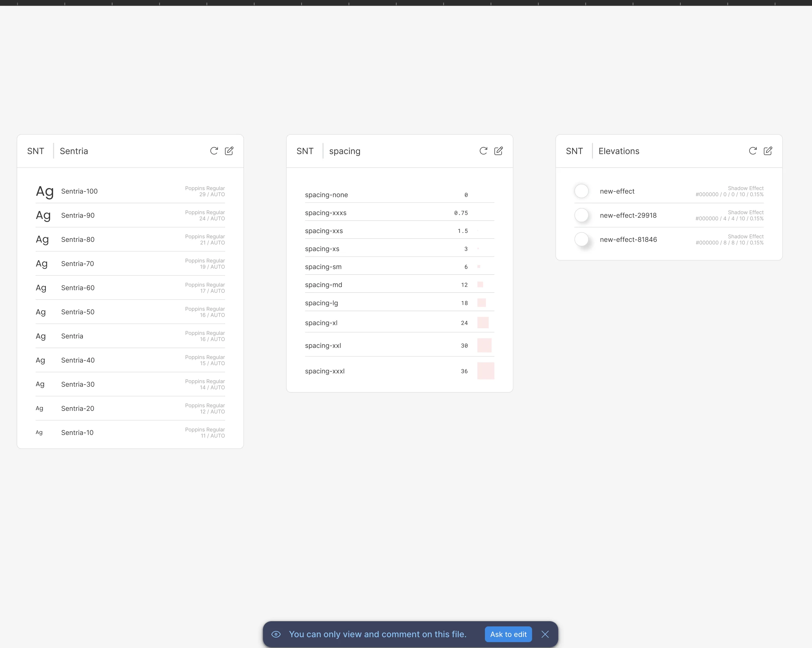The image size is (812, 648).
Task: Select the spacing-xxxs token label
Action: tap(326, 213)
